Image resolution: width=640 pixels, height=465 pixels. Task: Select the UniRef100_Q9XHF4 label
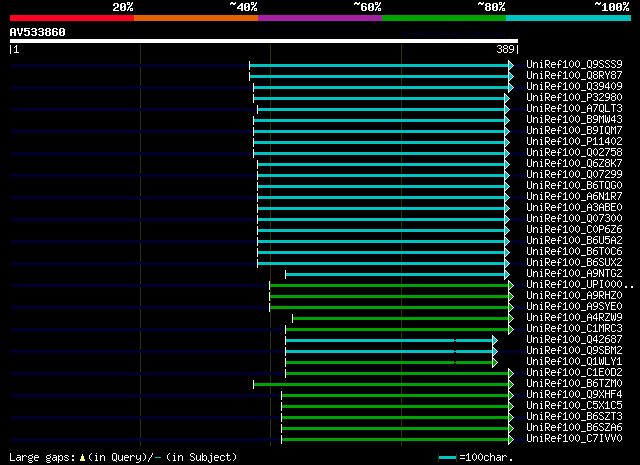(x=574, y=395)
